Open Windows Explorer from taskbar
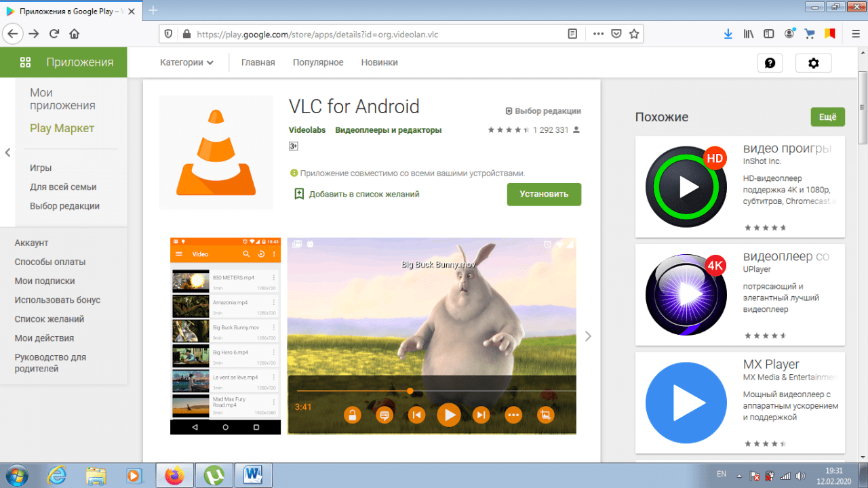 96,476
